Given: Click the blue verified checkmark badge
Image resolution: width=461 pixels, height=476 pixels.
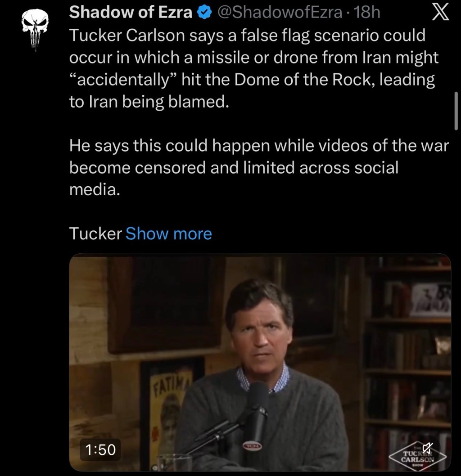Looking at the screenshot, I should coord(204,13).
